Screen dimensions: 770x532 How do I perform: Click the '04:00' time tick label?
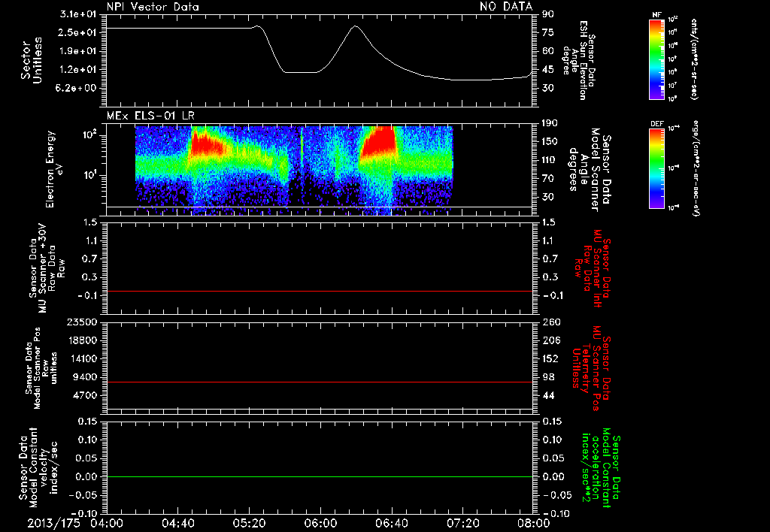click(107, 523)
